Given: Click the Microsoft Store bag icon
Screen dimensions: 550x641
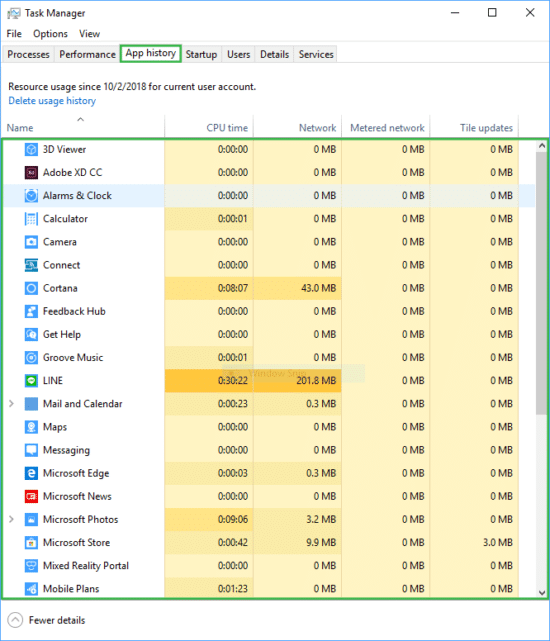Looking at the screenshot, I should pos(31,542).
